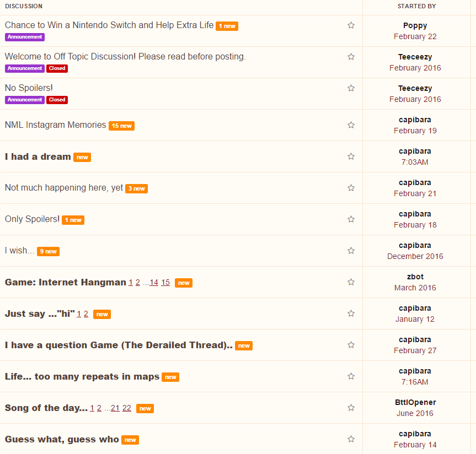Go to page 2 of Internet Hangman
The width and height of the screenshot is (476, 454).
click(137, 282)
